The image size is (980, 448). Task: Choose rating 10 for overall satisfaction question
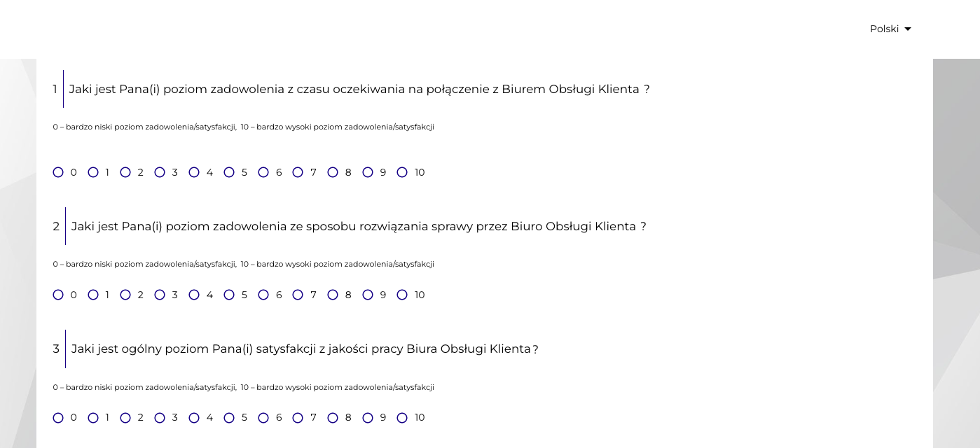[x=402, y=418]
